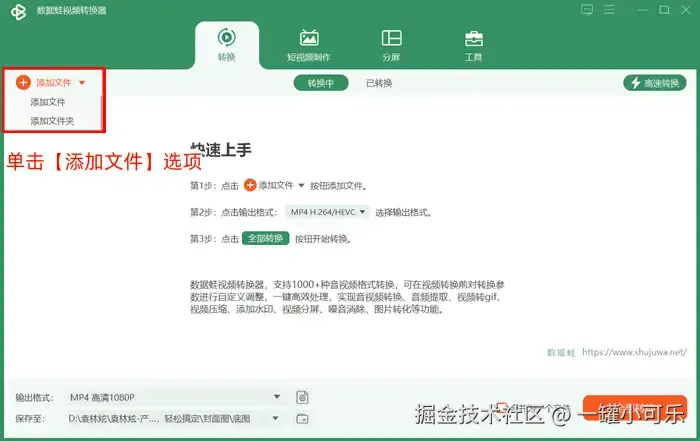This screenshot has width=700, height=441.
Task: Click the 快速上手 heading
Action: [221, 150]
